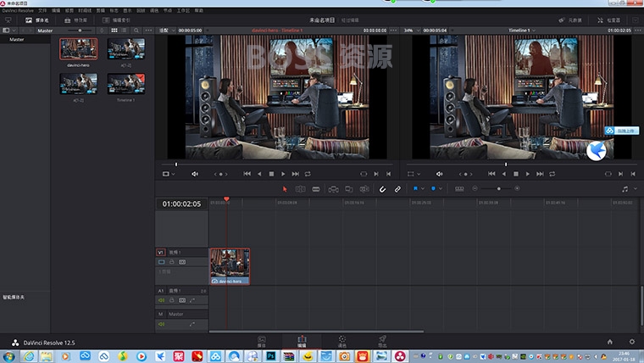The height and width of the screenshot is (363, 644).
Task: Open the marker color dropdown arrow
Action: pyautogui.click(x=441, y=188)
